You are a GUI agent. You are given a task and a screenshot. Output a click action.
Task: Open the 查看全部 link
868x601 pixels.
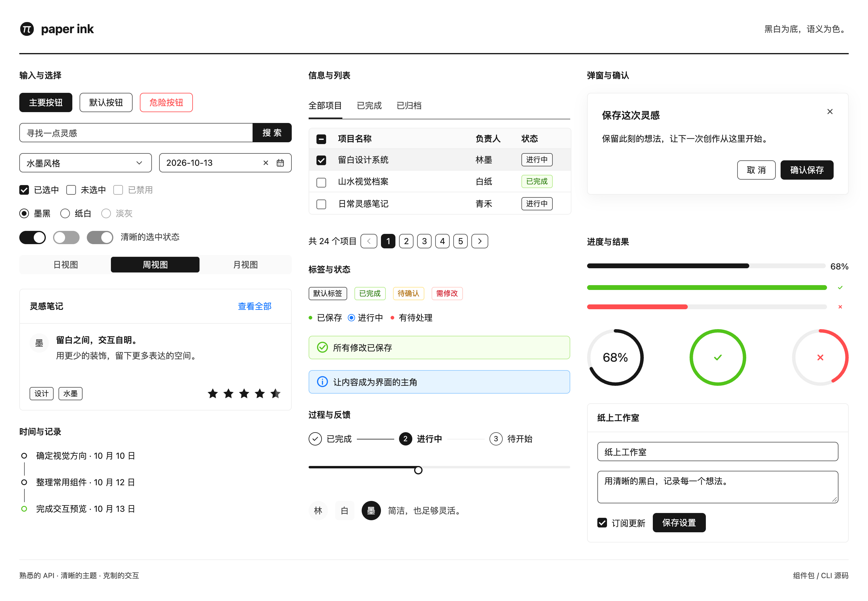(x=255, y=307)
